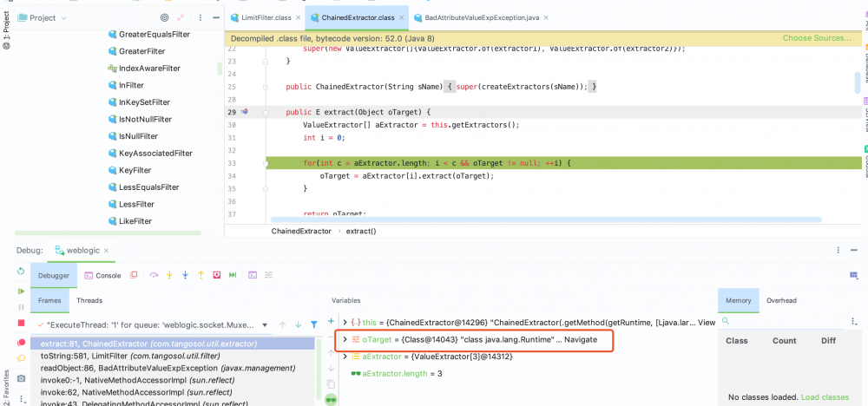The width and height of the screenshot is (868, 406).
Task: Resume program with the green play icon
Action: (x=21, y=291)
